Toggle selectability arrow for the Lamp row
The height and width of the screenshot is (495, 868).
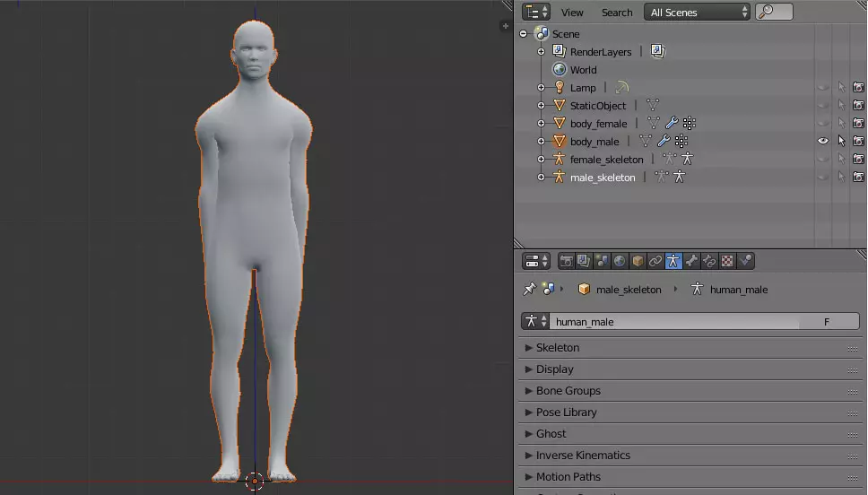[x=841, y=88]
